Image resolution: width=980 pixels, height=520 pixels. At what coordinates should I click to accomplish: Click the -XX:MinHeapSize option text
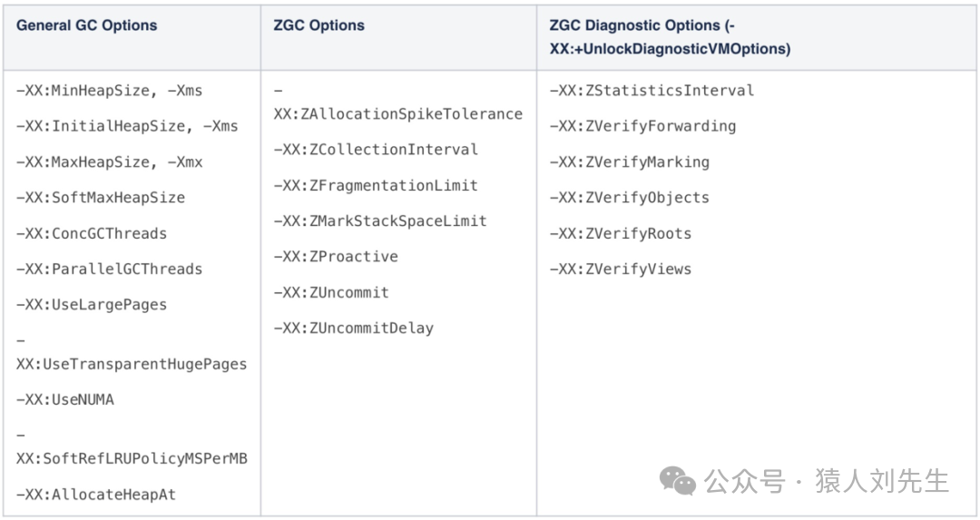click(x=109, y=91)
